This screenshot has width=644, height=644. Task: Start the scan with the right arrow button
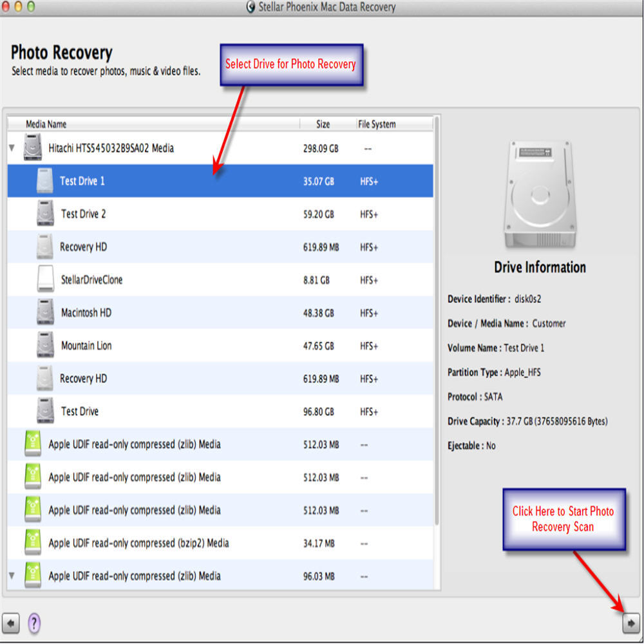click(x=631, y=623)
